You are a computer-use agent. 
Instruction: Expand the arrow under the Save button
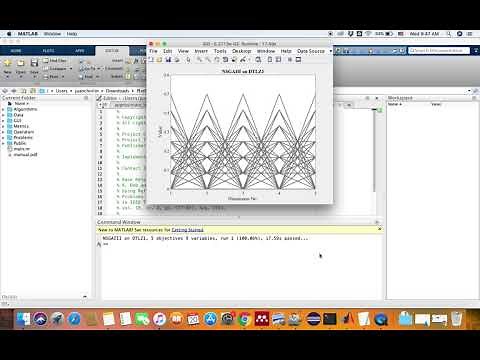click(34, 77)
